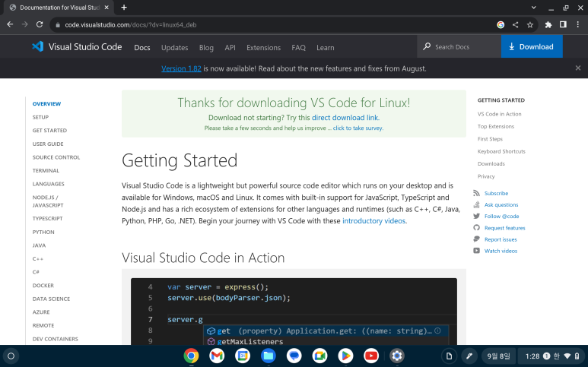Jump to Keyboard Shortcuts section
Image resolution: width=588 pixels, height=367 pixels.
[501, 151]
